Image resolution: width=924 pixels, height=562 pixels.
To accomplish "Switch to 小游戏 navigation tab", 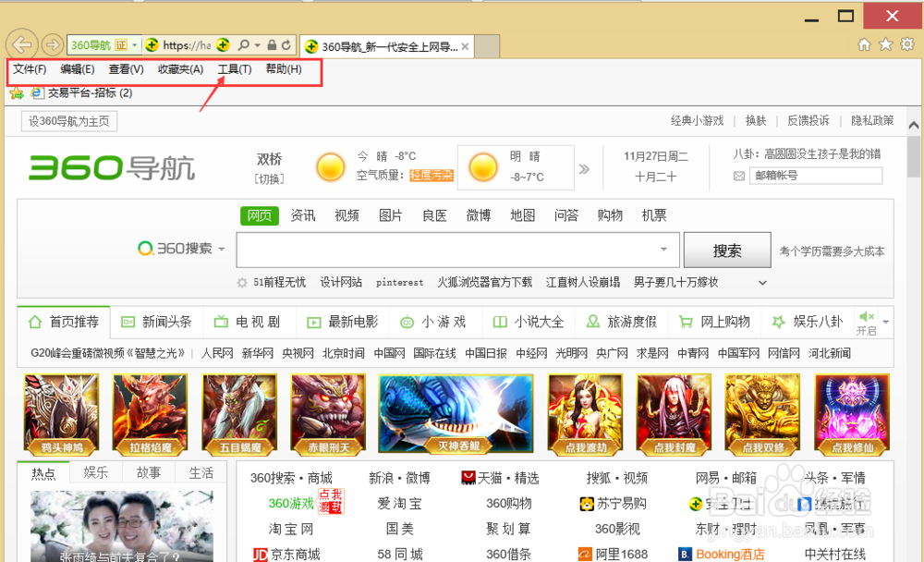I will tap(435, 322).
